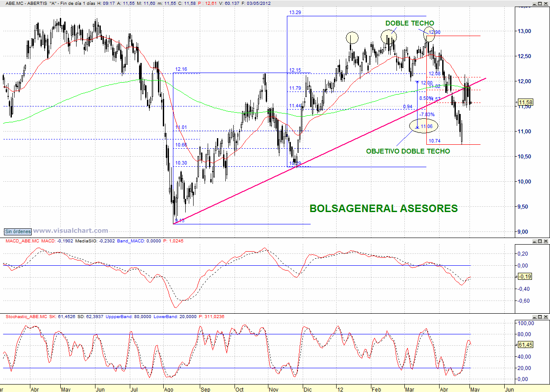Open the www.visualchart.com watermark link

[x=70, y=231]
